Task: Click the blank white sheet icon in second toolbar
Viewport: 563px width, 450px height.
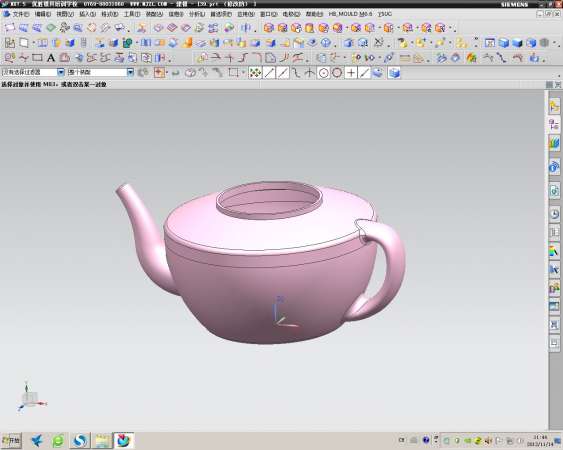Action: (x=24, y=43)
